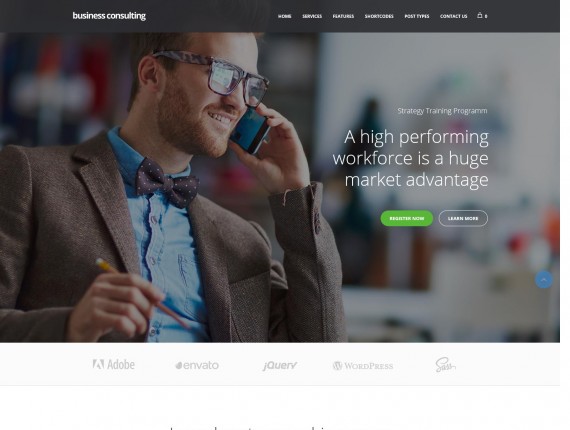570x430 pixels.
Task: Click the scroll-to-top arrow button
Action: point(544,280)
